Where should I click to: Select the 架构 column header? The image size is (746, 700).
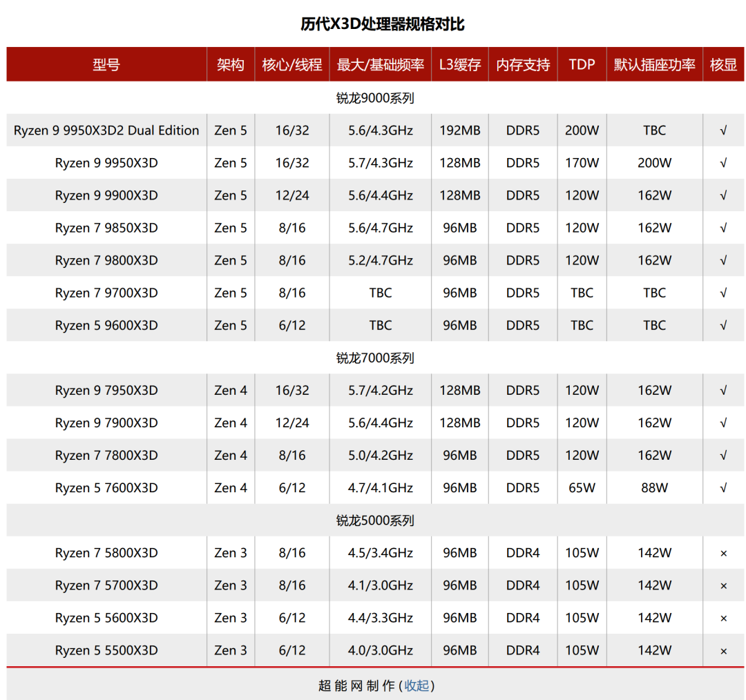[231, 65]
